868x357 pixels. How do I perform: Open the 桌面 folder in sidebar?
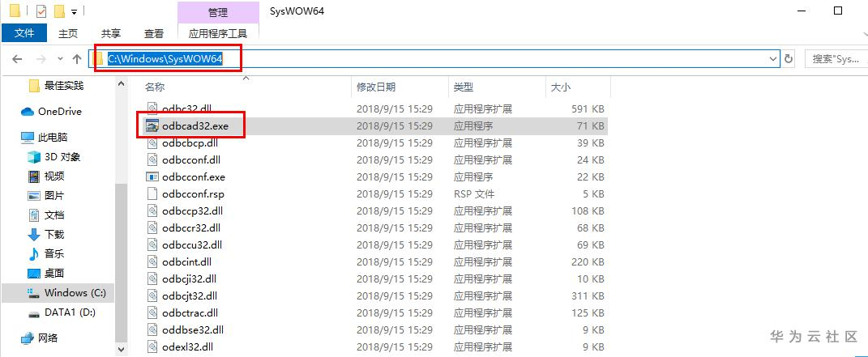click(x=46, y=273)
